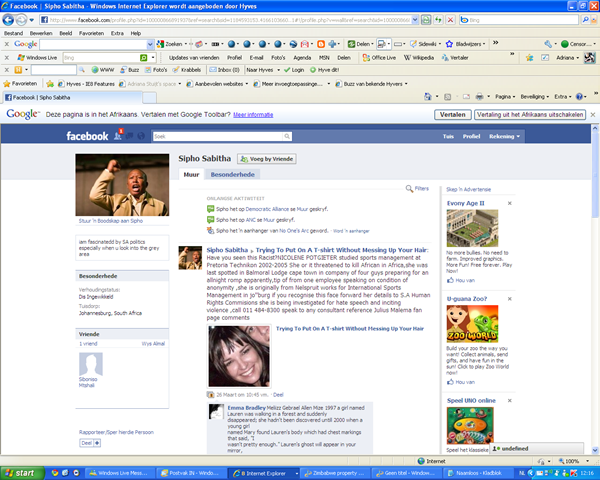The image size is (600, 480).
Task: Click the Emma Bradley commenter name
Action: pos(246,408)
